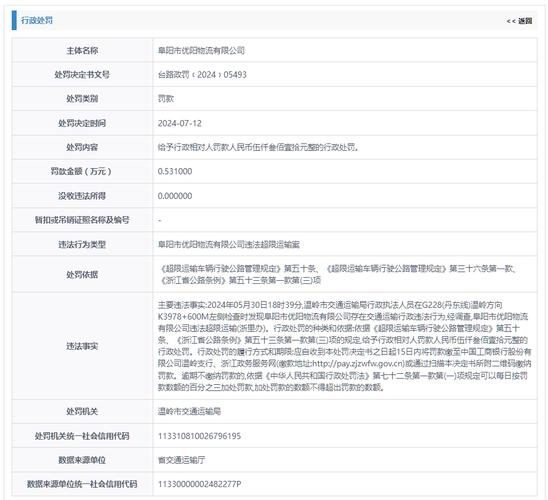
Task: Select 温岭市交通运输局 in 处罚机关 row
Action: coord(189,412)
